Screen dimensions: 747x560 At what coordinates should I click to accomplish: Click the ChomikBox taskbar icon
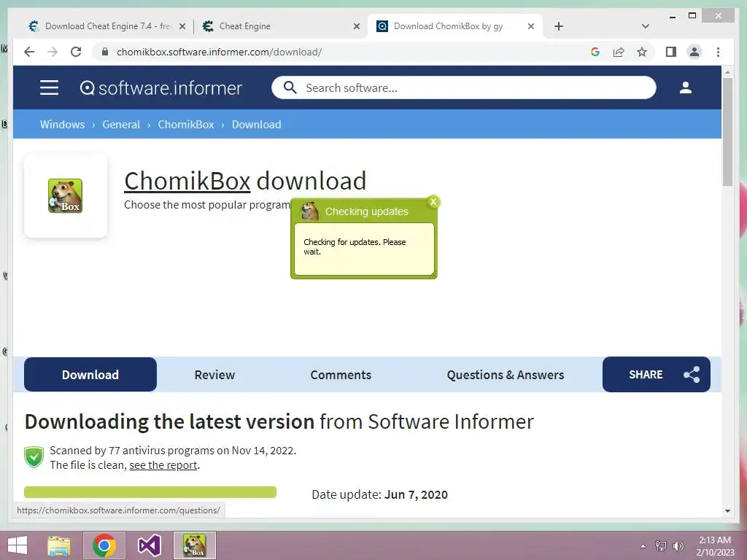coord(195,545)
